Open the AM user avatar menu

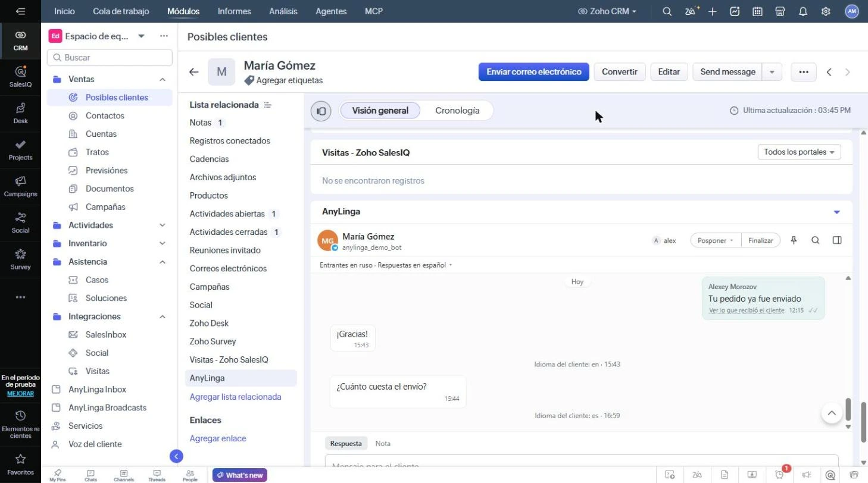pos(852,11)
